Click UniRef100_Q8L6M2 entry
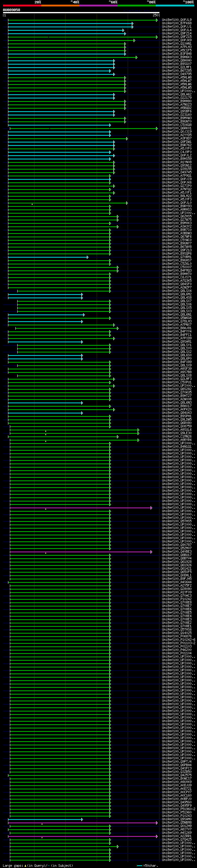Screen dimensions: 197x868 point(177,294)
